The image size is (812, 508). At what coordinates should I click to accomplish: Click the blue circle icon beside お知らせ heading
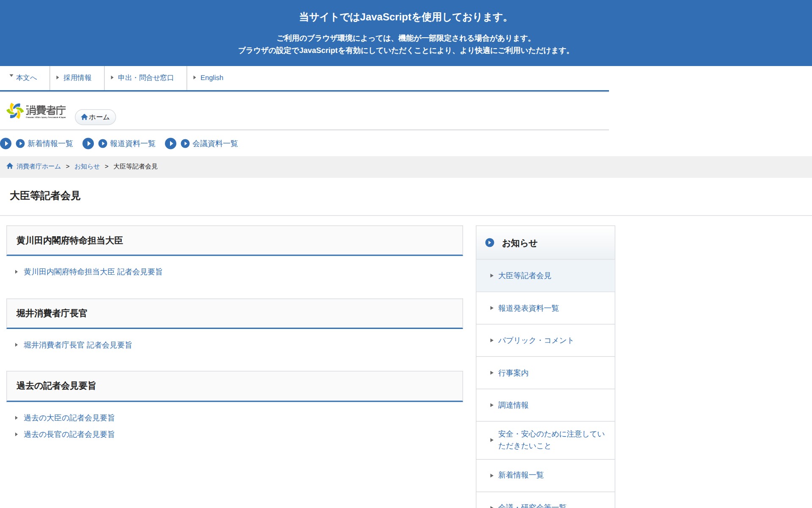(490, 243)
